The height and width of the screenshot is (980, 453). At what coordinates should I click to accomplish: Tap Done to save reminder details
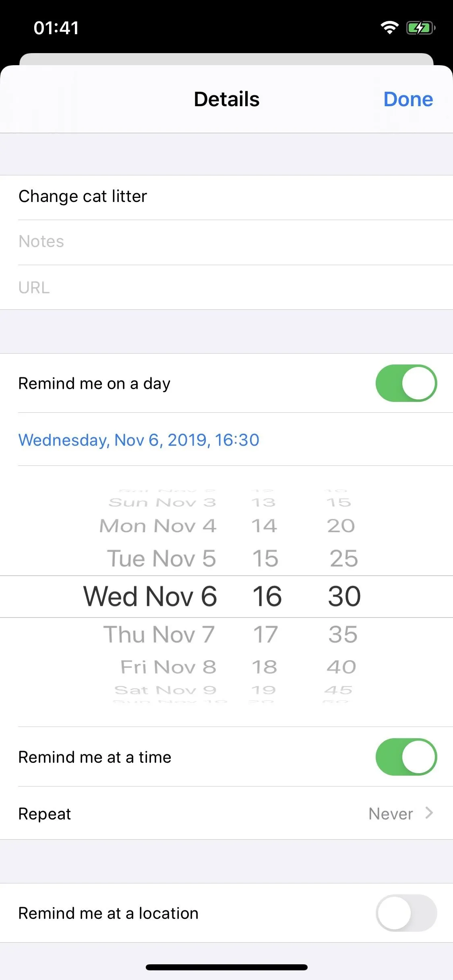408,99
